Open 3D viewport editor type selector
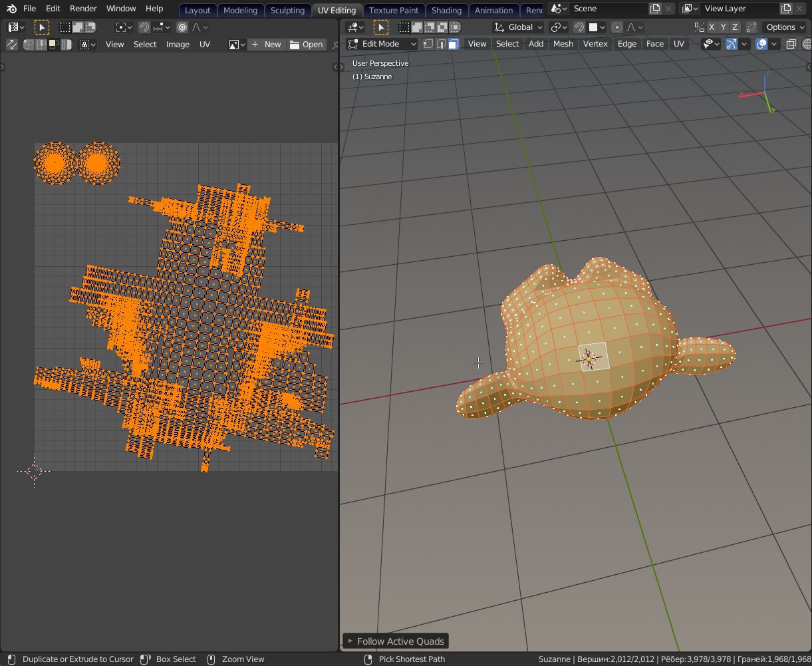 tap(356, 27)
